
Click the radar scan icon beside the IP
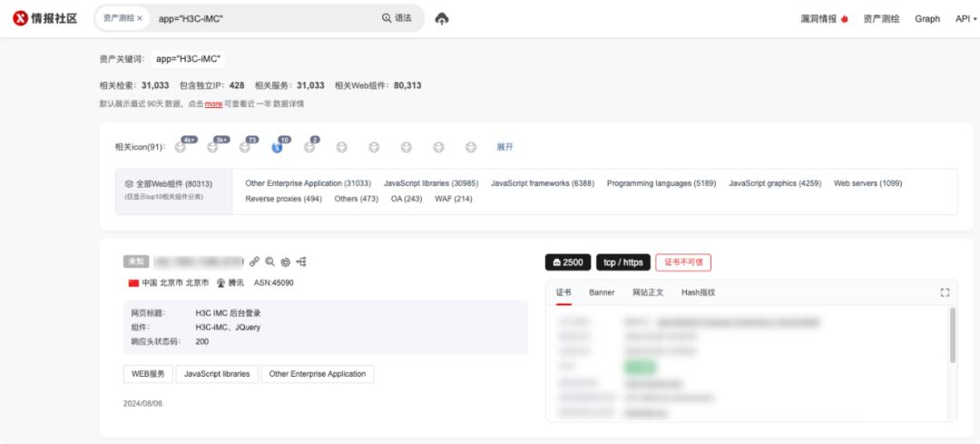pos(286,261)
